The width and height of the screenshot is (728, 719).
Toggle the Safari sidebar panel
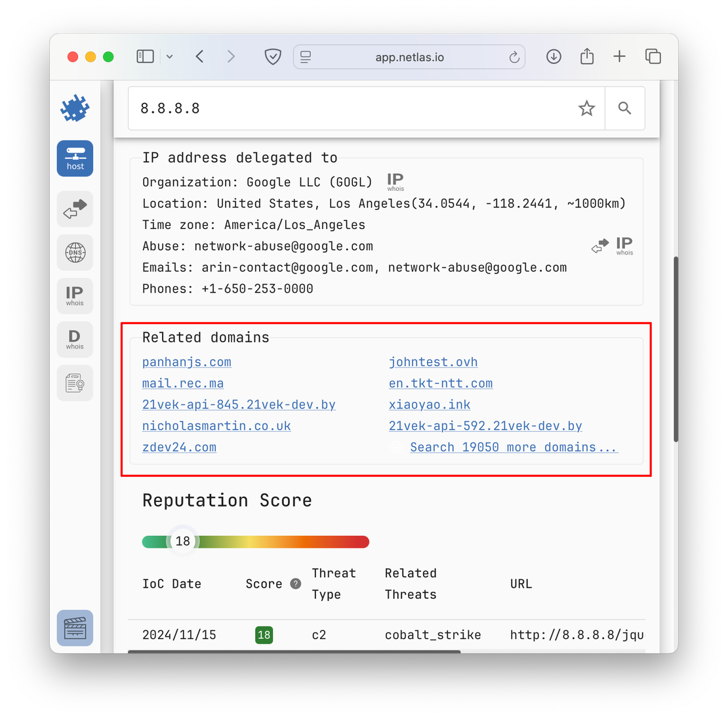[145, 56]
